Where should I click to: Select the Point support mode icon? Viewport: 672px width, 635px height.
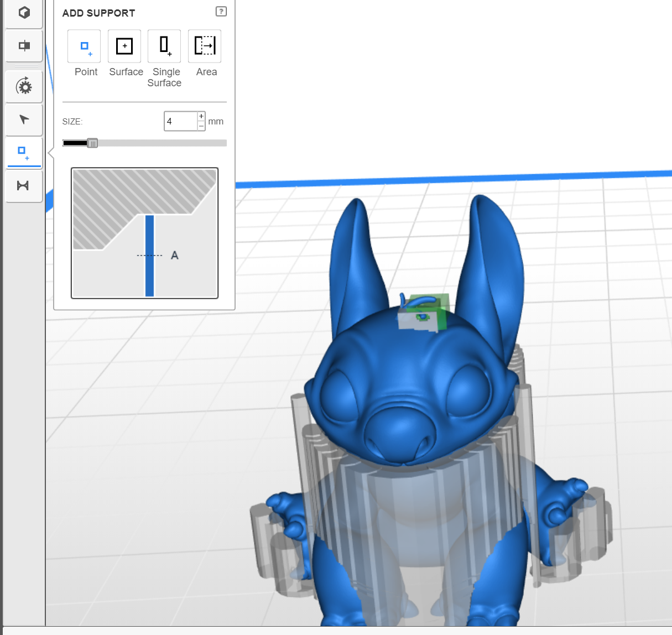(84, 46)
